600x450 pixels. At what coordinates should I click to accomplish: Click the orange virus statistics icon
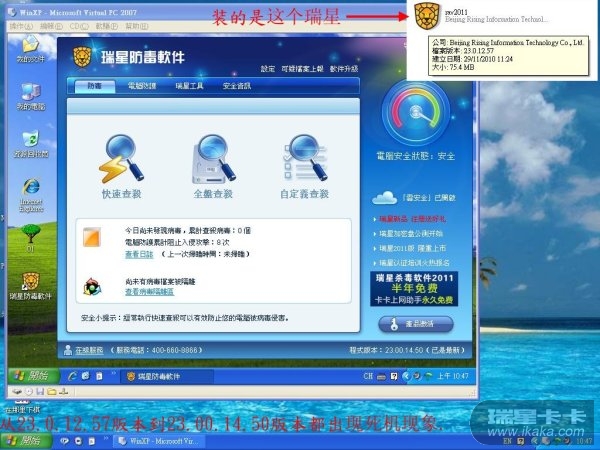pos(92,237)
